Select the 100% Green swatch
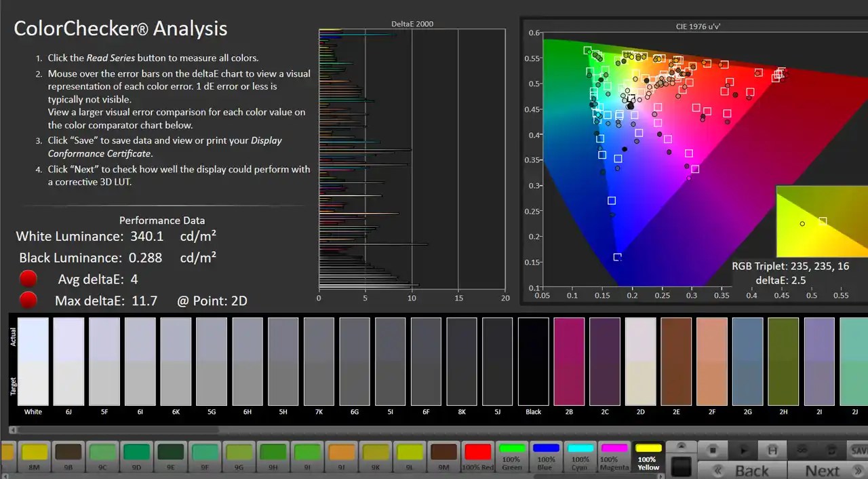Screen dimensions: 868x479 (512, 456)
